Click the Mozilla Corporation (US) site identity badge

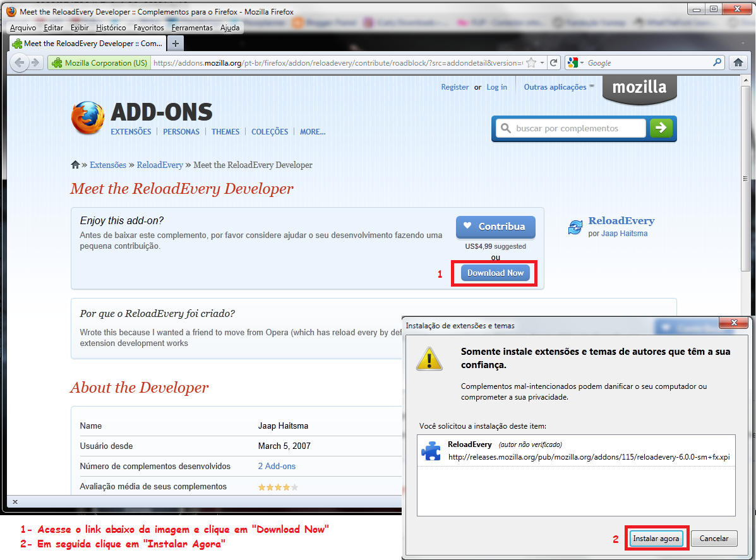(99, 63)
